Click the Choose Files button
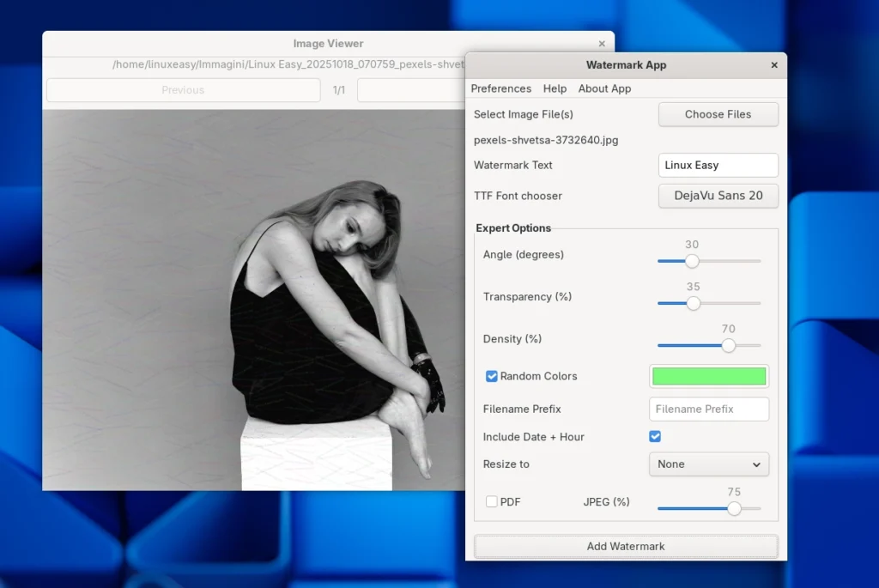The image size is (879, 588). pyautogui.click(x=718, y=114)
